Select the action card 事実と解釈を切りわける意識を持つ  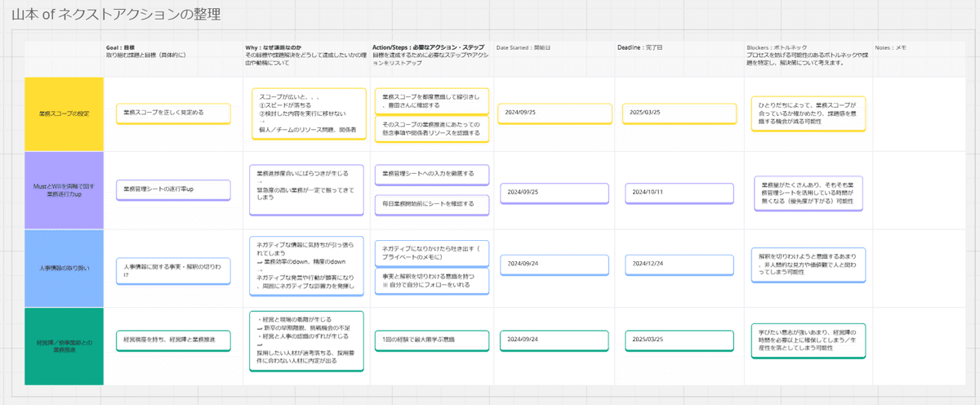[x=432, y=282]
